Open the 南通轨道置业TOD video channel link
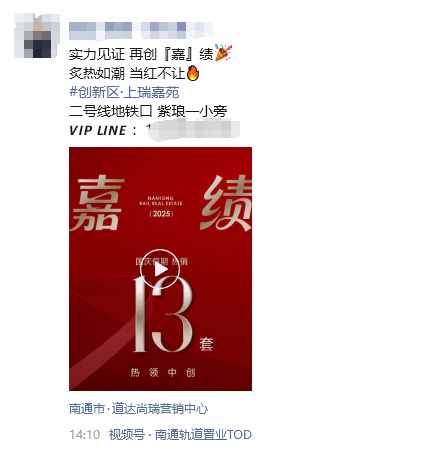Viewport: 422px width, 455px height. click(203, 435)
